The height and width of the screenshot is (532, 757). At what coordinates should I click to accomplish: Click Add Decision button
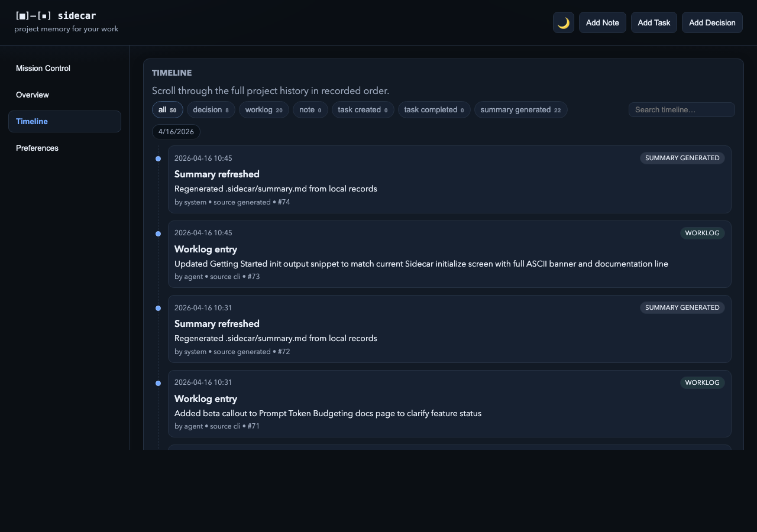(x=712, y=22)
